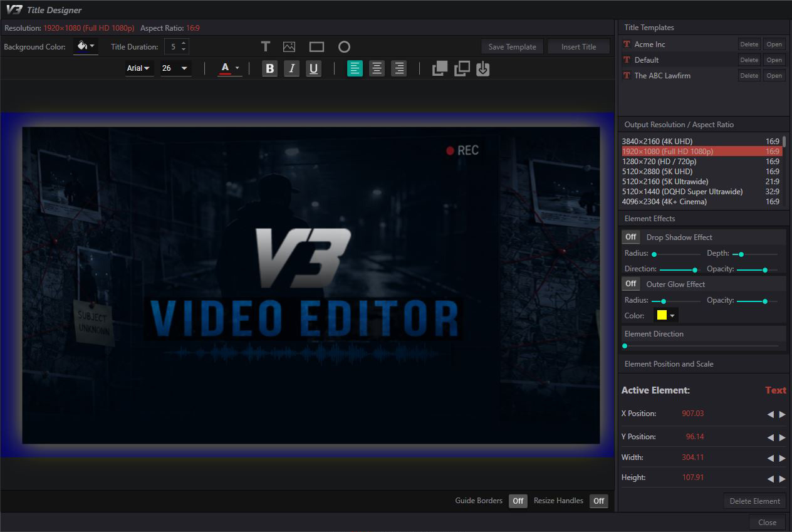Click the Close button
Viewport: 792px width, 532px height.
pyautogui.click(x=767, y=523)
